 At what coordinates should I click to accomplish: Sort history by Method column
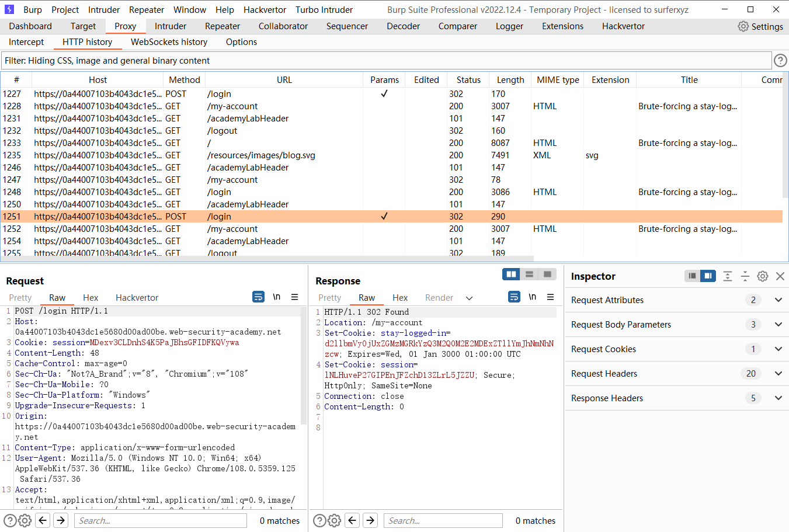pyautogui.click(x=185, y=79)
